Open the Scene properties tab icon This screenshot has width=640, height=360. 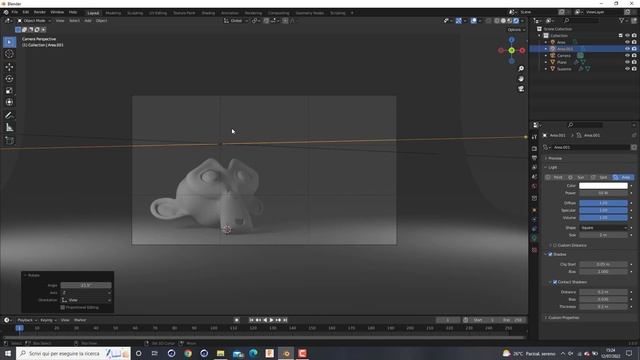pos(534,177)
